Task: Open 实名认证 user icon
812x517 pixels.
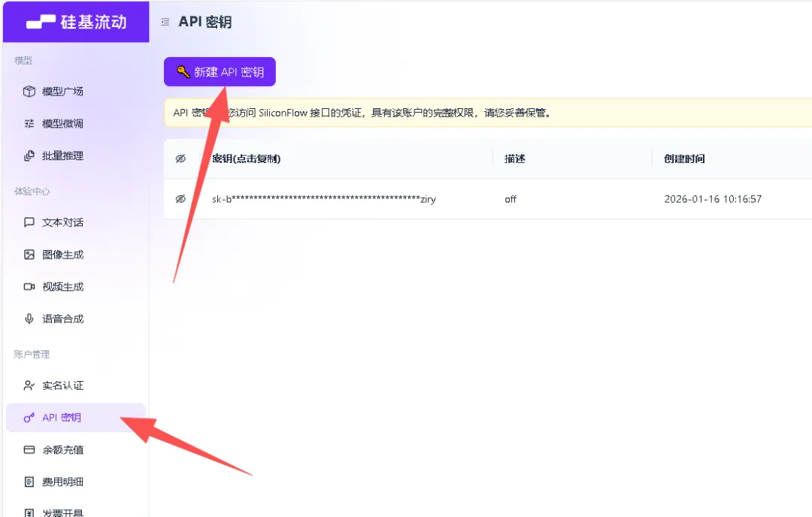Action: tap(29, 385)
